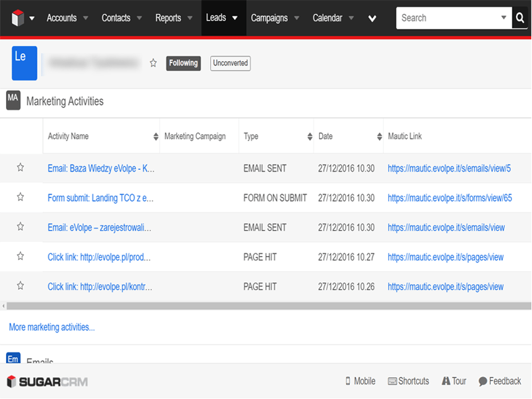This screenshot has width=532, height=399.
Task: Click the Marketing Activities MA icon
Action: (x=13, y=100)
